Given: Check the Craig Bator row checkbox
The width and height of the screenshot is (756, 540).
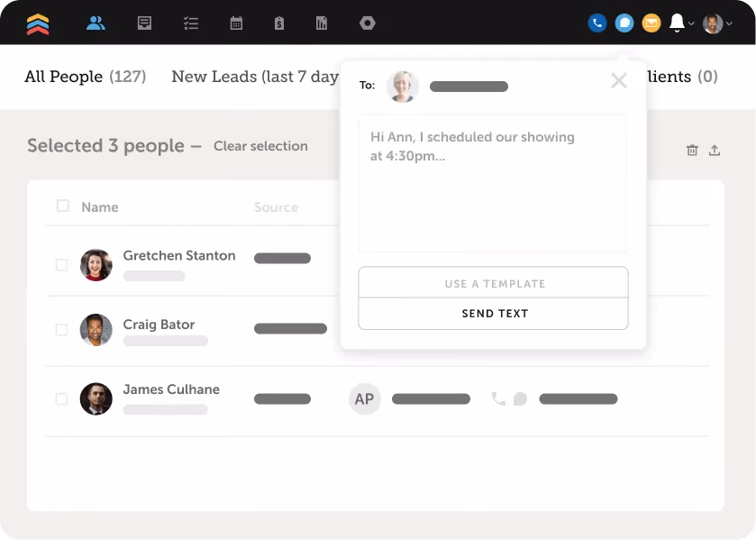Looking at the screenshot, I should [x=61, y=330].
